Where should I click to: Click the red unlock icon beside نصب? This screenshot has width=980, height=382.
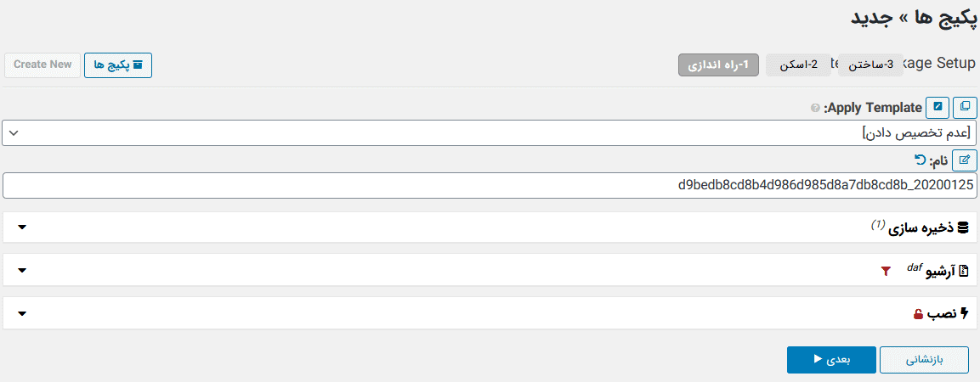click(918, 314)
